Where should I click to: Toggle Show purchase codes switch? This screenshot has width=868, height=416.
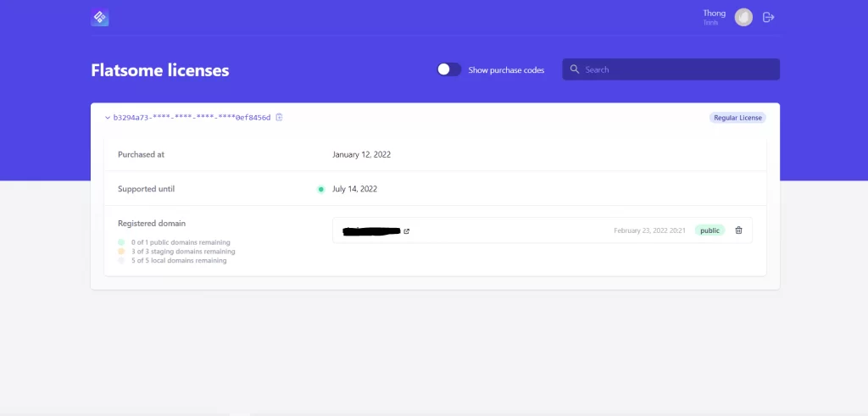coord(449,69)
